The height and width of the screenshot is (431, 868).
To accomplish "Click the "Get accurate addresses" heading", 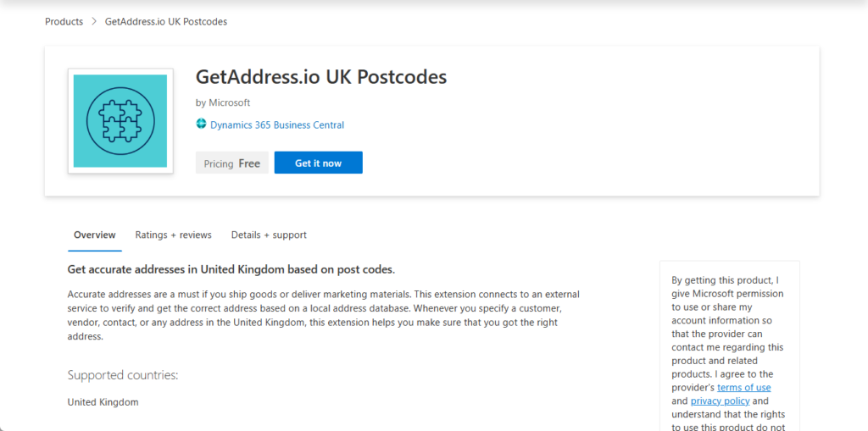I will point(231,270).
